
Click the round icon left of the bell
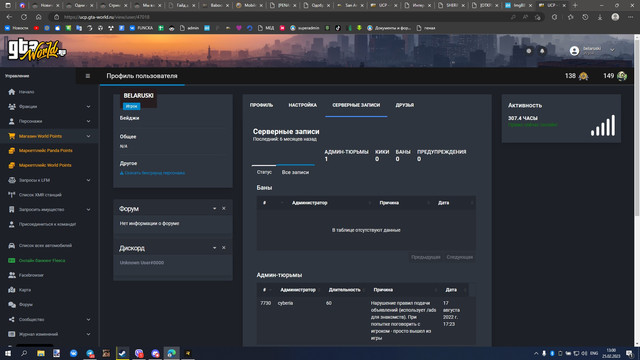click(529, 51)
